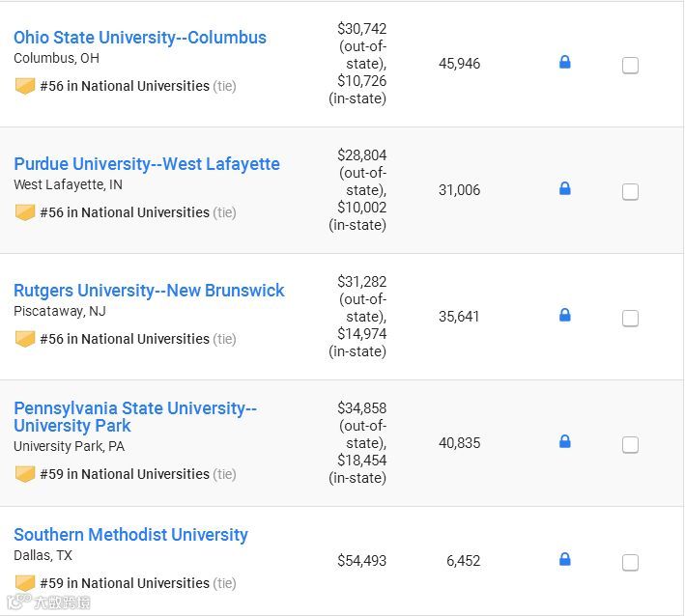Click the ranking badge icon beside Ohio State's #56
The height and width of the screenshot is (616, 685).
pos(25,86)
